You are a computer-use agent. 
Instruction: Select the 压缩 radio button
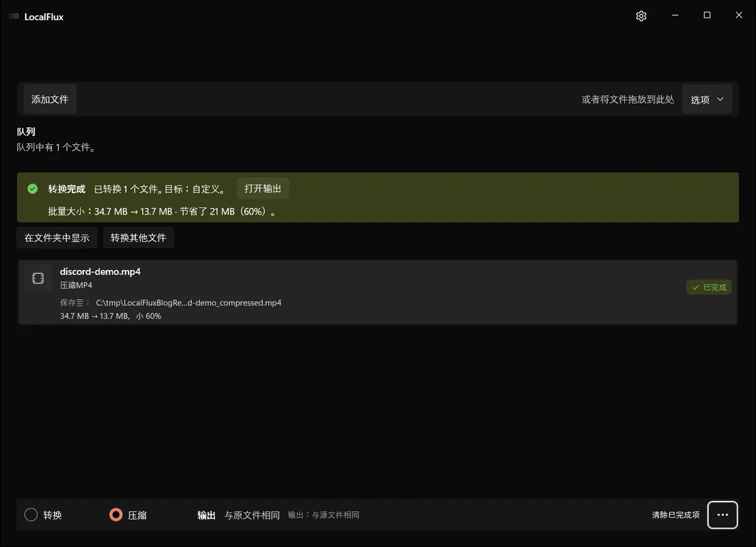point(128,515)
